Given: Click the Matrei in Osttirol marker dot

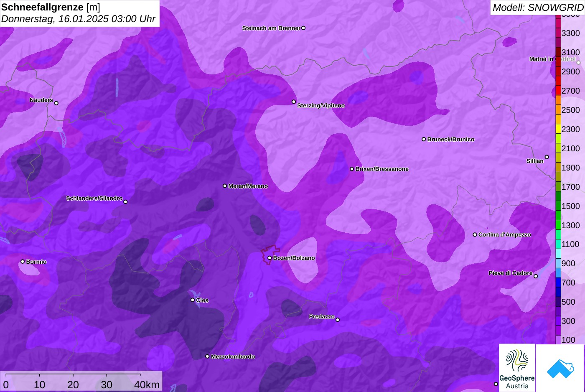Looking at the screenshot, I should (x=579, y=63).
